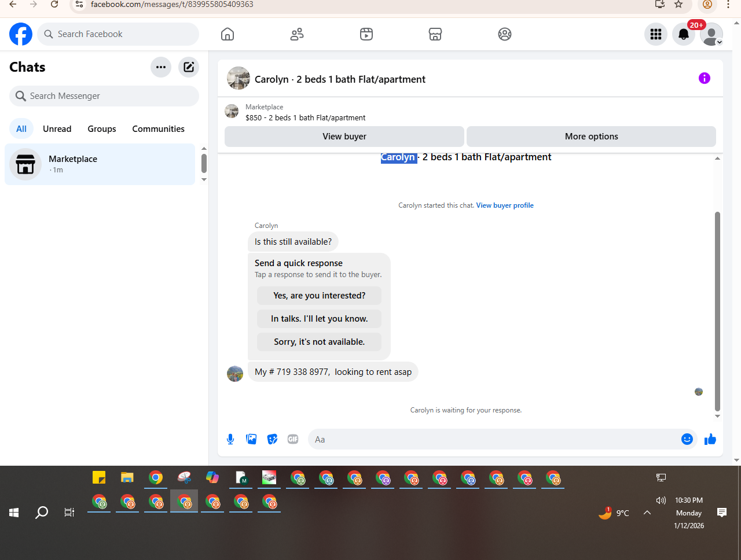The width and height of the screenshot is (741, 560).
Task: Go back with the browser back arrow
Action: tap(13, 4)
